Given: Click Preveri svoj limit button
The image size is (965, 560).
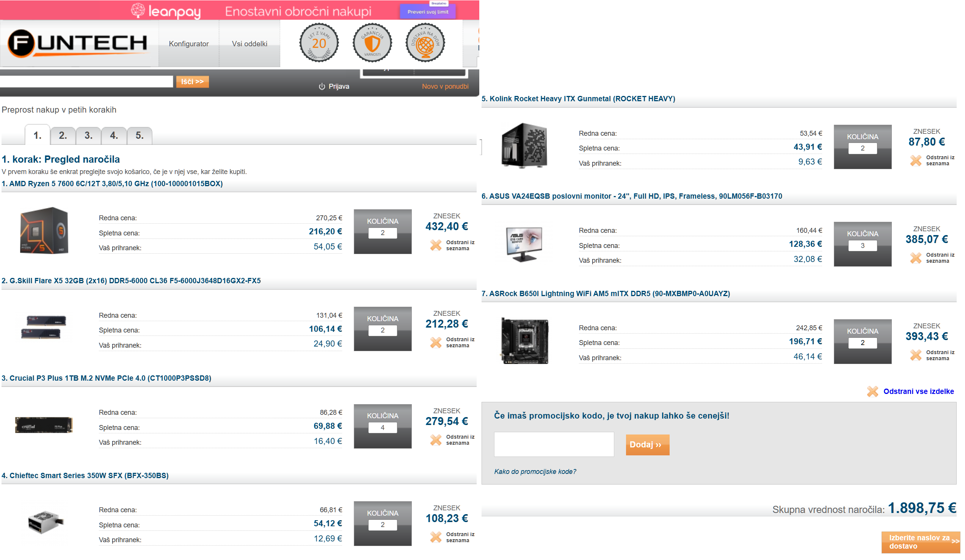Looking at the screenshot, I should pyautogui.click(x=428, y=12).
